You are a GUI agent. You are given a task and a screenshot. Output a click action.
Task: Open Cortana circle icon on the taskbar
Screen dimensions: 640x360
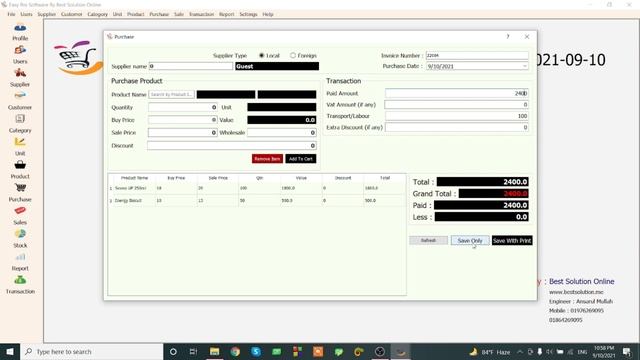tap(173, 351)
